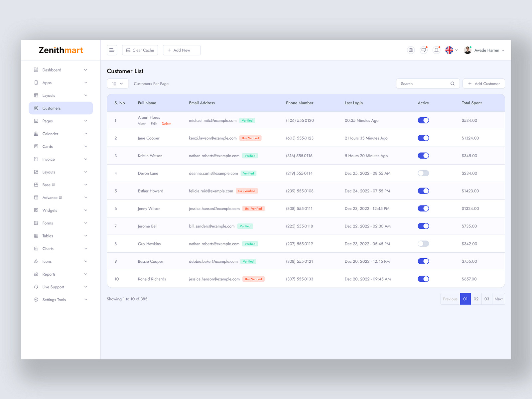This screenshot has width=532, height=399.
Task: Delete the Albert Flores record
Action: coord(167,124)
